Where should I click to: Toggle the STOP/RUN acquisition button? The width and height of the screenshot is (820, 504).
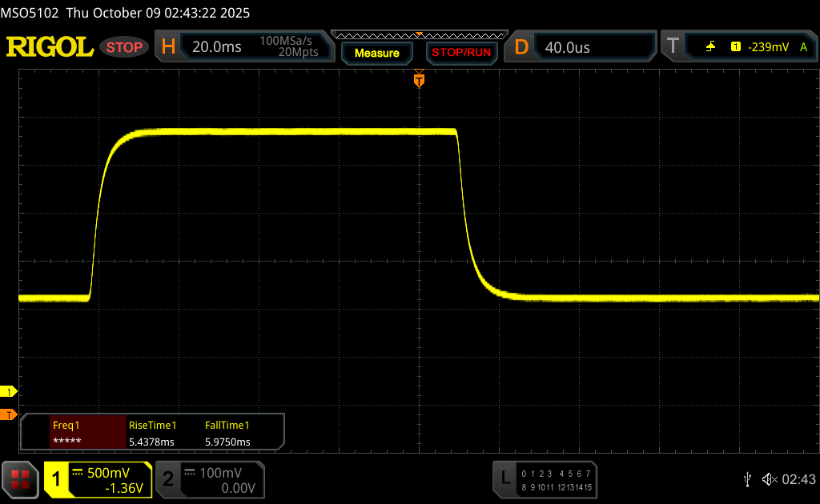tap(460, 53)
